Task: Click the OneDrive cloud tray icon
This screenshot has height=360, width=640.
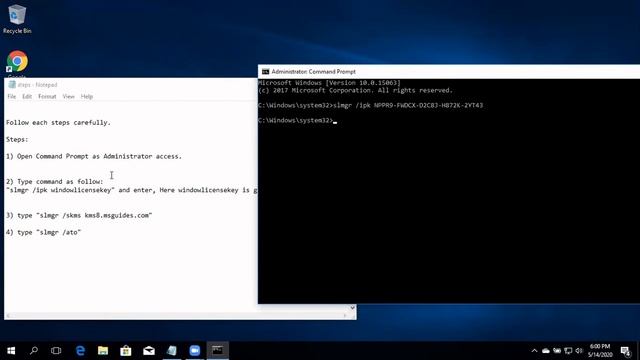Action: coord(546,351)
